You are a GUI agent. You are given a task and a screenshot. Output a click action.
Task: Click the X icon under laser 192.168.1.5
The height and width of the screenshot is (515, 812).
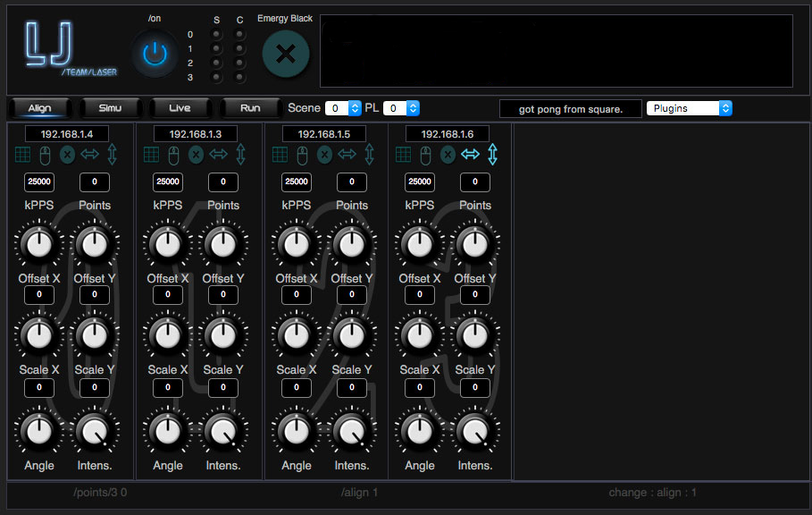pyautogui.click(x=324, y=155)
